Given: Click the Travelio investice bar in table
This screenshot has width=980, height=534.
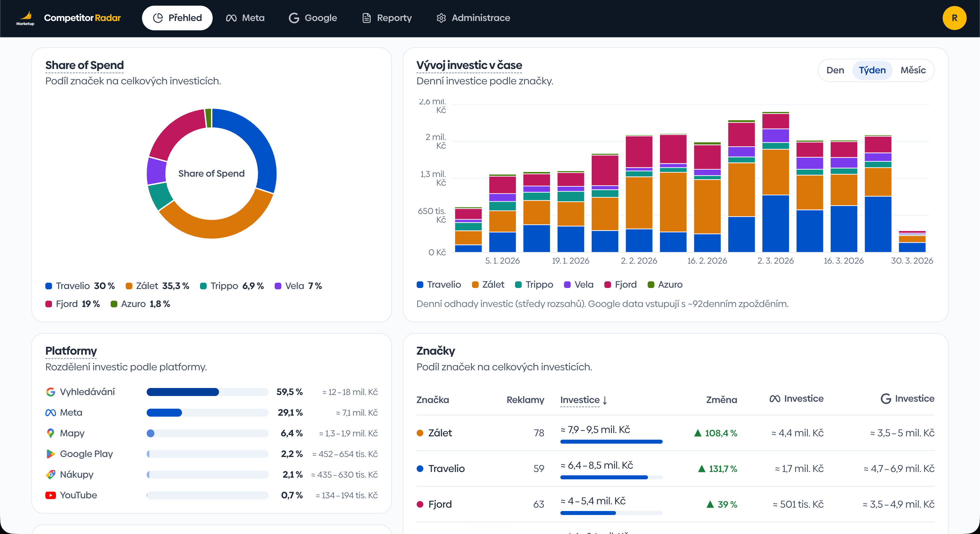Looking at the screenshot, I should click(x=611, y=477).
